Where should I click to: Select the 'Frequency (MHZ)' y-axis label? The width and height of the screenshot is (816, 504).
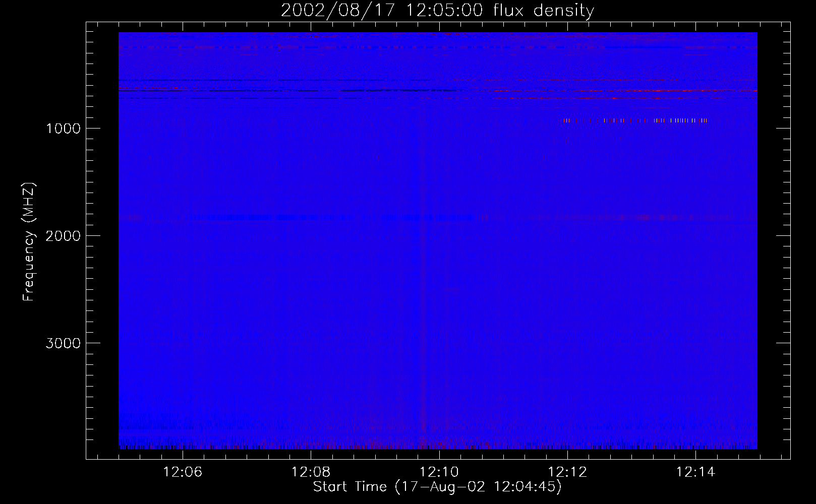click(29, 242)
